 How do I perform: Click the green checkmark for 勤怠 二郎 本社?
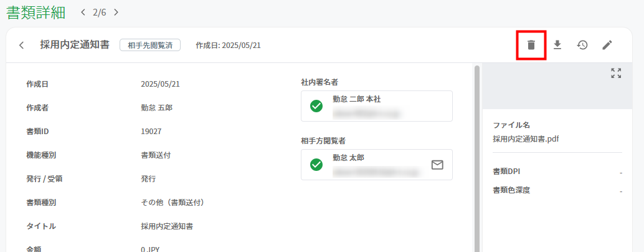316,106
